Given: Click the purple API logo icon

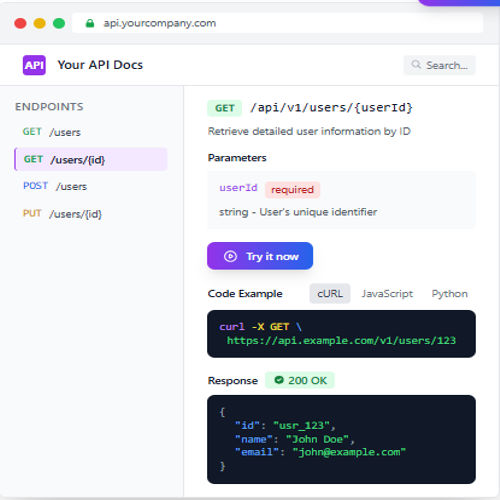Looking at the screenshot, I should [34, 65].
